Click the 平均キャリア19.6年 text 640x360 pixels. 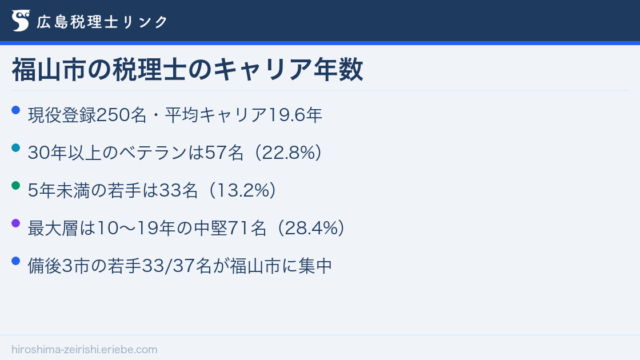pyautogui.click(x=244, y=115)
